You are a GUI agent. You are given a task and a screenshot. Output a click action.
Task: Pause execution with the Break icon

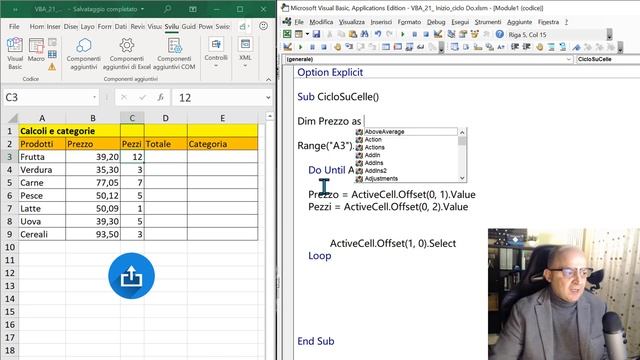click(x=414, y=34)
